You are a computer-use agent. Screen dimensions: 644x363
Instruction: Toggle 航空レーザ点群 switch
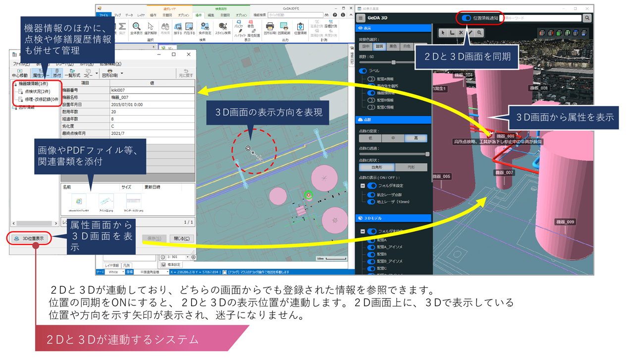point(371,195)
